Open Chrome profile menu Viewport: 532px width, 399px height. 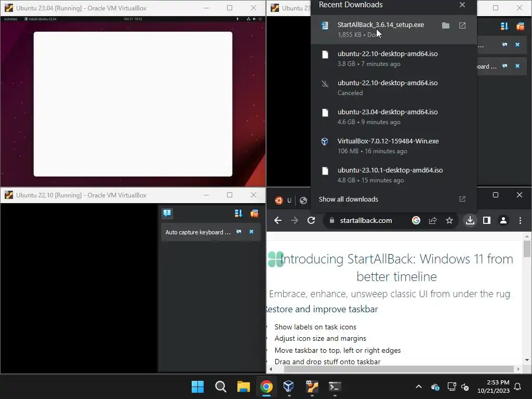pyautogui.click(x=503, y=220)
